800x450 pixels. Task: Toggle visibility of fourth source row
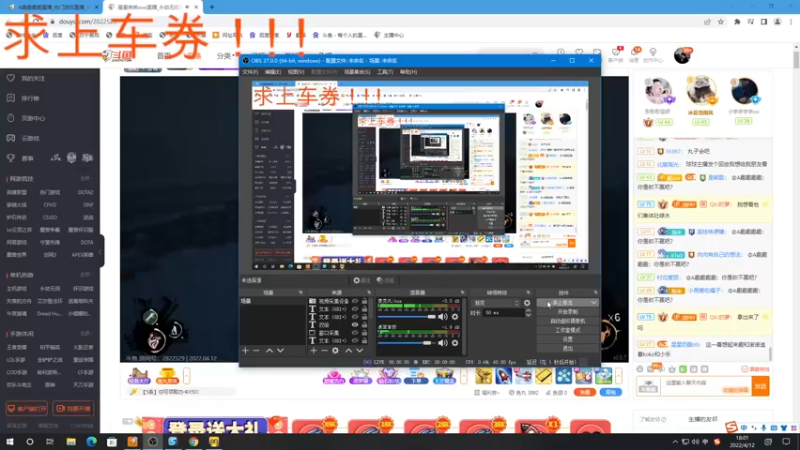click(x=355, y=324)
